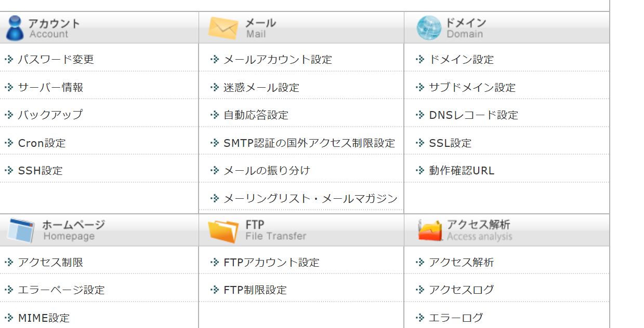Go to DNSレコード設定
Screen dimensions: 644x328
click(474, 115)
